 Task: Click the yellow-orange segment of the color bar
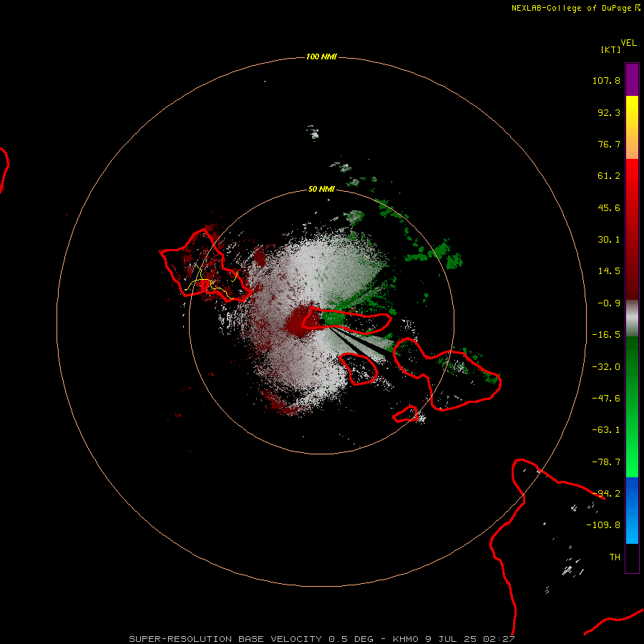click(x=632, y=127)
